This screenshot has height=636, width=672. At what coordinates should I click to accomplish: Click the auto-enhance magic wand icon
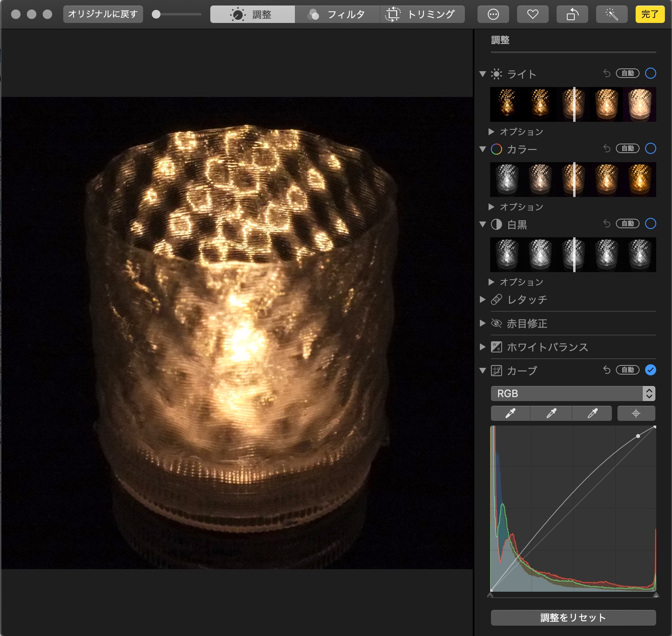[612, 15]
